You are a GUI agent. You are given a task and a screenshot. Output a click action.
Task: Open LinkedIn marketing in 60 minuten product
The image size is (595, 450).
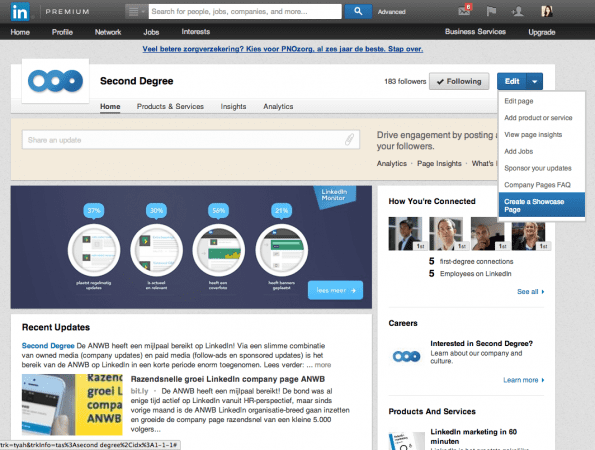(474, 436)
